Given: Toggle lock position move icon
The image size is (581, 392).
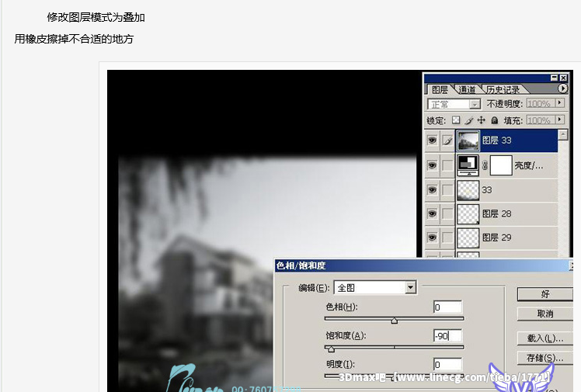Looking at the screenshot, I should [x=481, y=120].
